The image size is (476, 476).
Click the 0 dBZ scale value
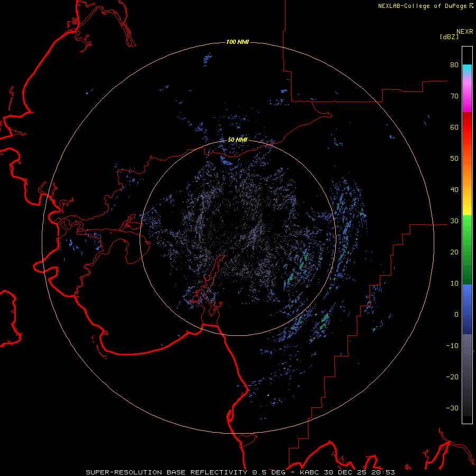pyautogui.click(x=456, y=315)
